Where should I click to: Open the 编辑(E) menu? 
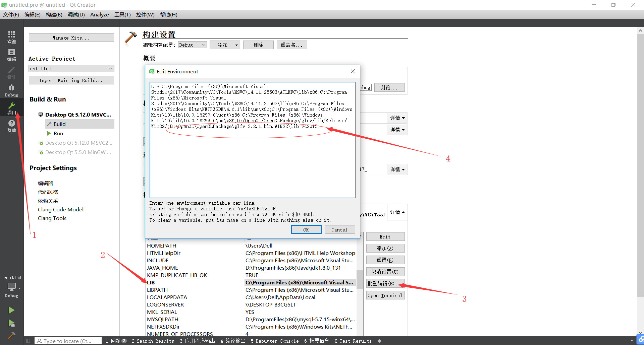(33, 14)
